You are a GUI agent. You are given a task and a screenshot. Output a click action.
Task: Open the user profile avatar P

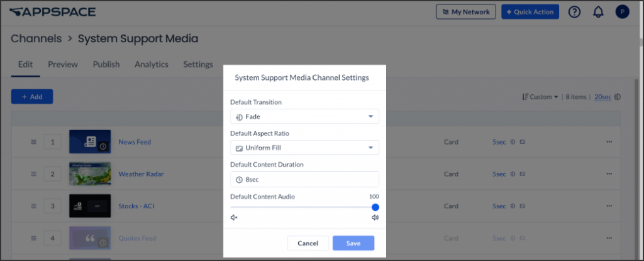point(622,12)
